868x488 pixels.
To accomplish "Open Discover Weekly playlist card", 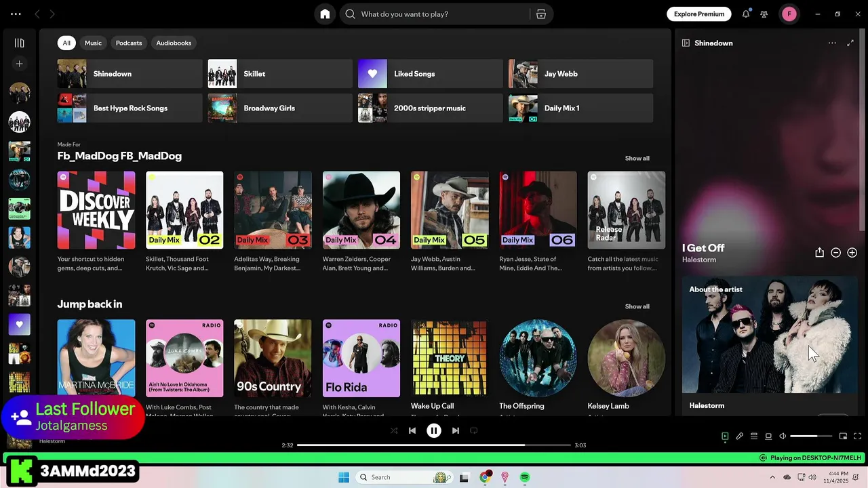I will tap(96, 223).
